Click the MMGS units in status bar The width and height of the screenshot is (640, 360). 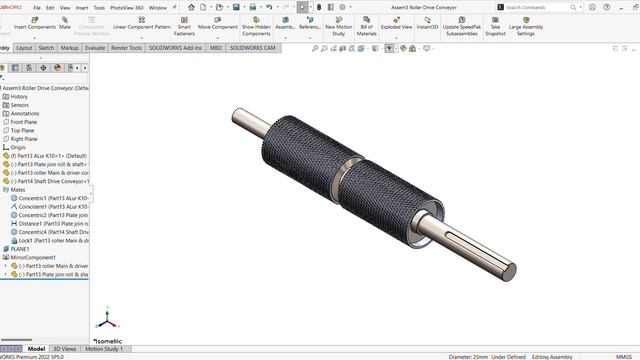click(x=624, y=357)
